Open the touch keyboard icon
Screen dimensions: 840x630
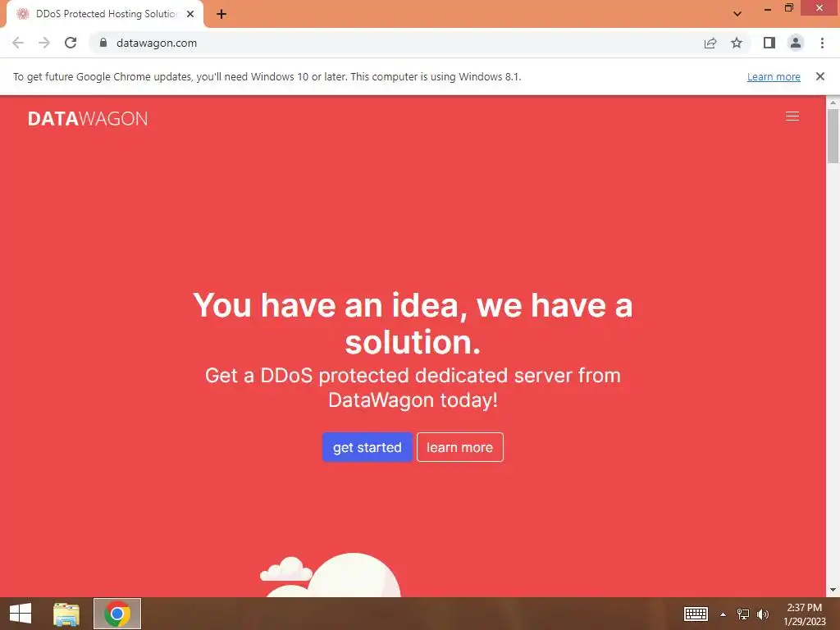[696, 614]
